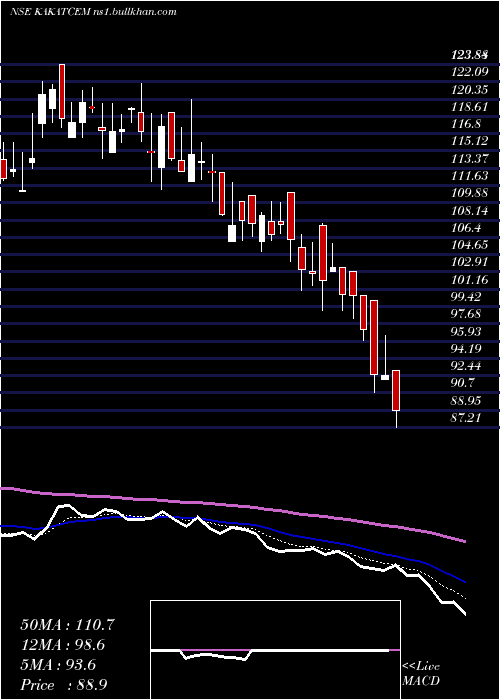Click the 102.91 price axis label

point(470,262)
